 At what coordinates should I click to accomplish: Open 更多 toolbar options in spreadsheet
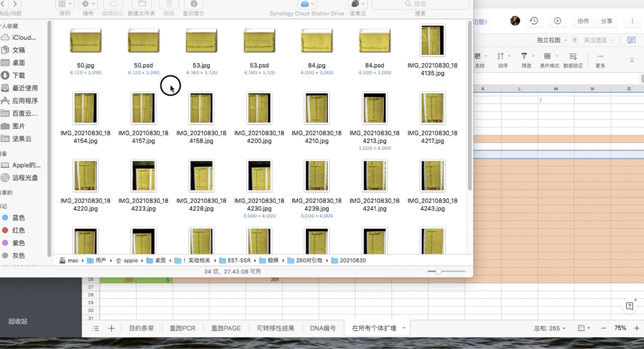coord(600,60)
